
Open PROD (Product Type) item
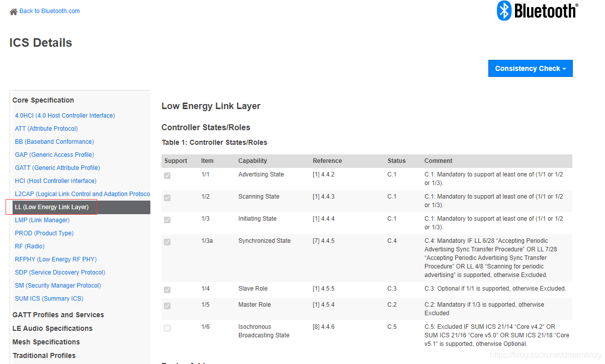point(44,233)
